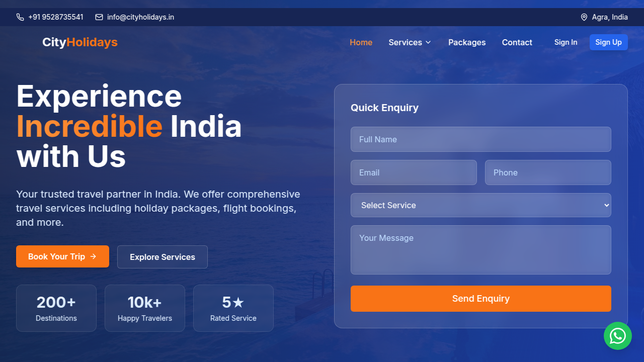This screenshot has width=644, height=362.
Task: Click the WhatsApp chat floating icon
Action: 617,336
